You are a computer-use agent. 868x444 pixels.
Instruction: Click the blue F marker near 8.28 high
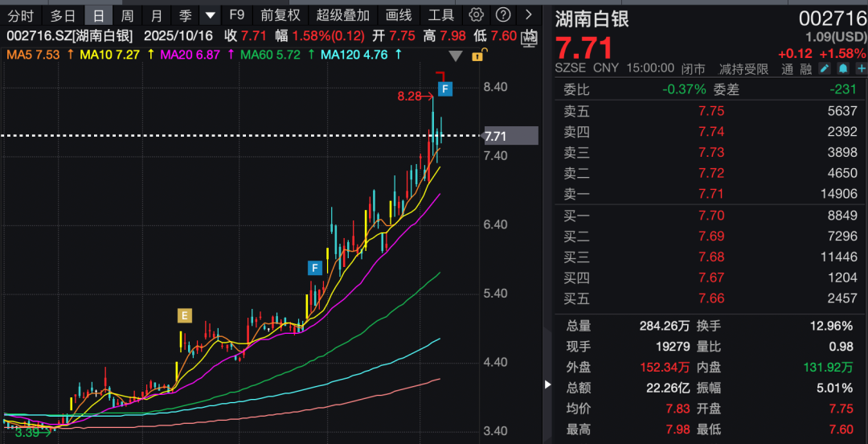tap(444, 88)
